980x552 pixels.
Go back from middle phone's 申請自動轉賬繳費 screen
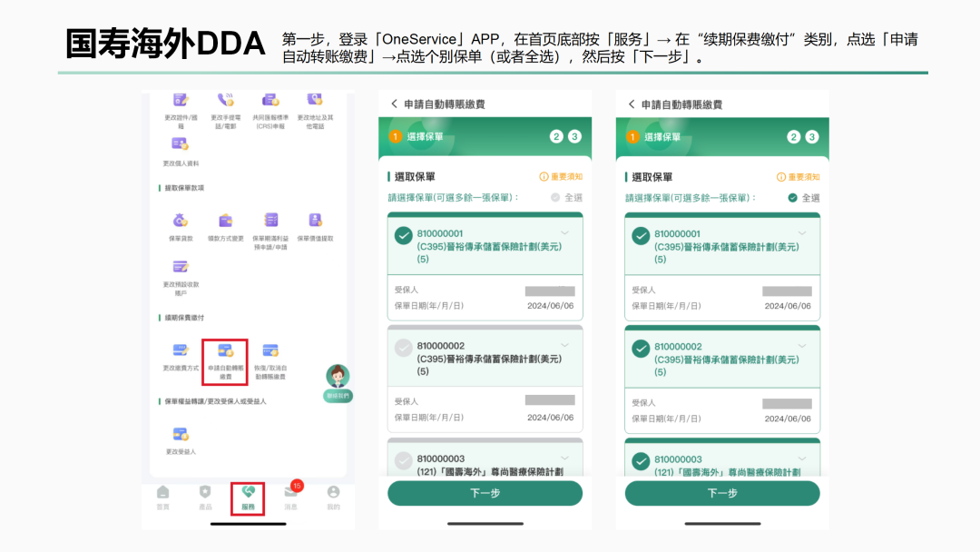coord(394,103)
